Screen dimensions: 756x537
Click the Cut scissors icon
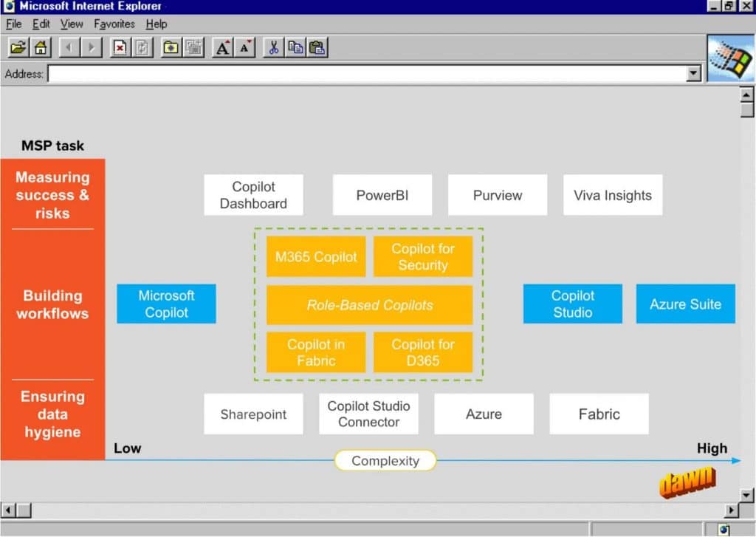click(273, 48)
